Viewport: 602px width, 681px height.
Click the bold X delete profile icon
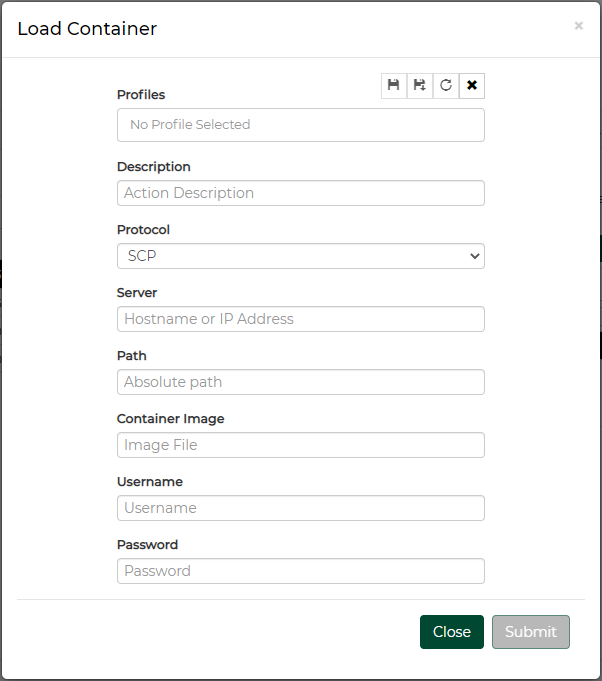tap(472, 86)
